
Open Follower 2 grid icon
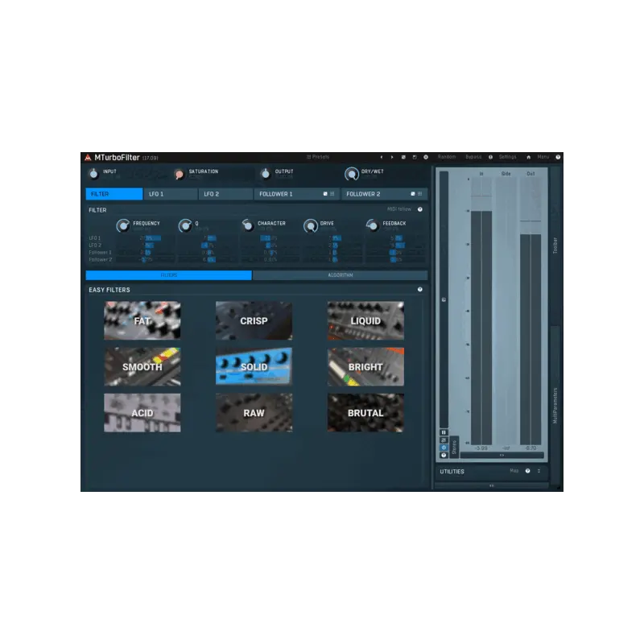419,194
